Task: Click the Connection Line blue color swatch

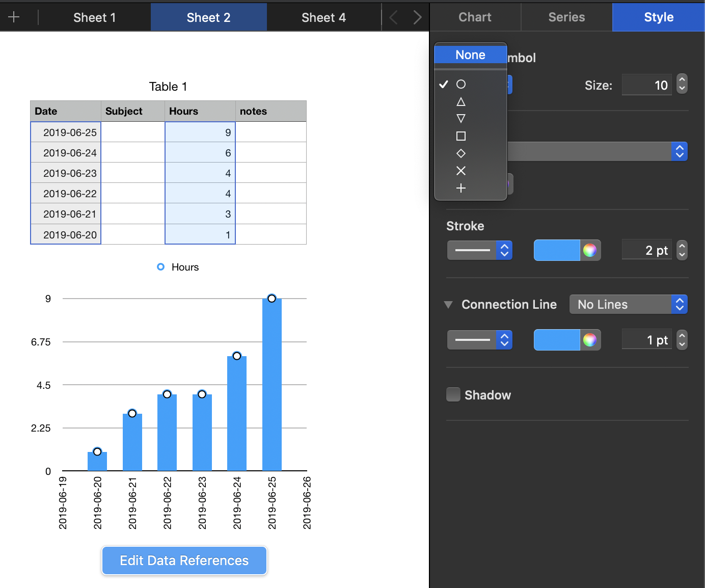Action: (557, 340)
